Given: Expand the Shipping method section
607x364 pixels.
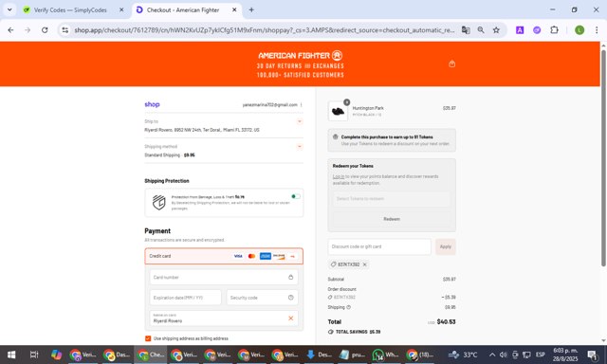Looking at the screenshot, I should [x=300, y=147].
